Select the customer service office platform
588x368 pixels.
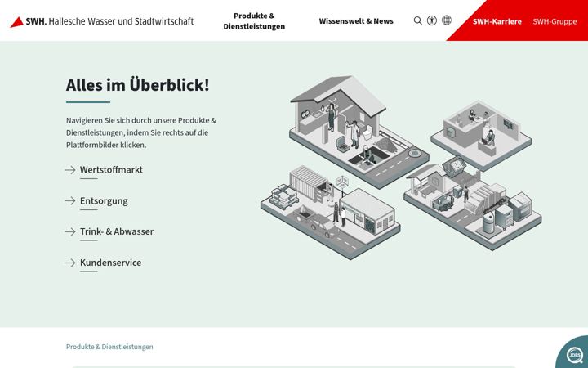(481, 135)
